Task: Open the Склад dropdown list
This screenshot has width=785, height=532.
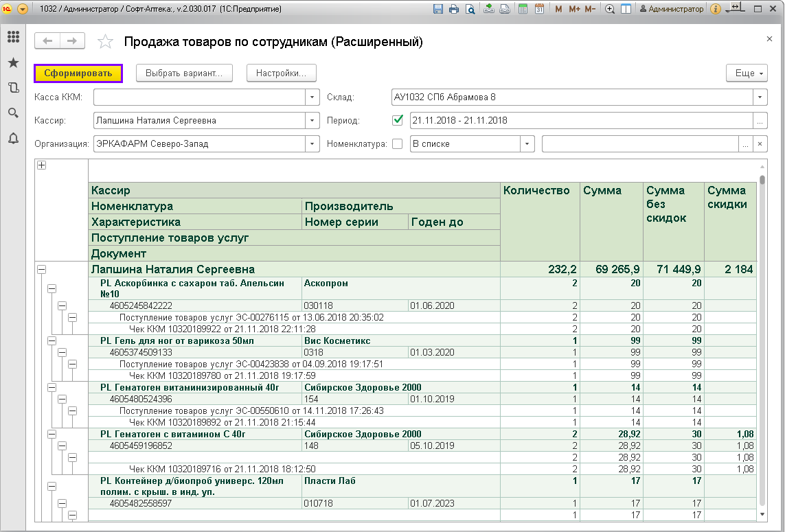Action: coord(760,97)
